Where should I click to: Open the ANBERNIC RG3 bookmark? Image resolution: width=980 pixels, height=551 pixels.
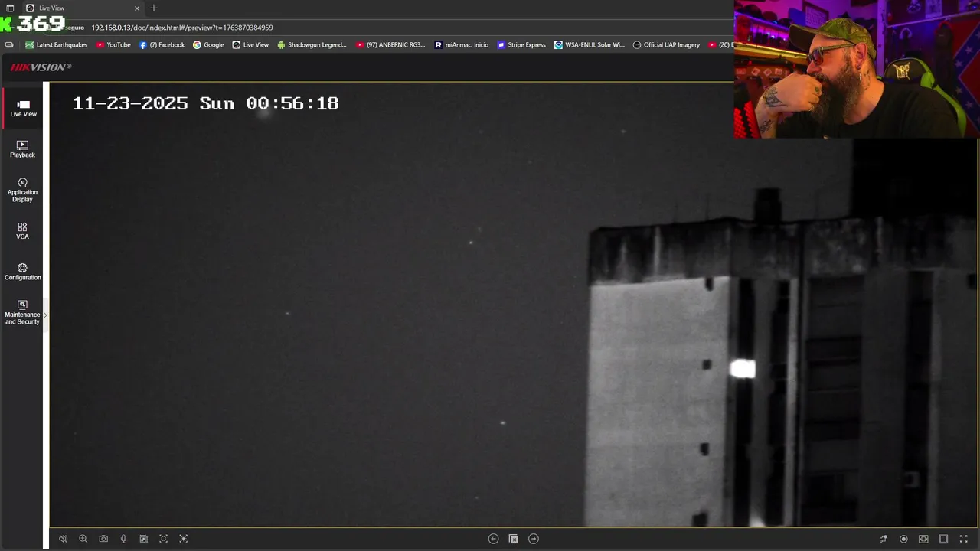390,45
